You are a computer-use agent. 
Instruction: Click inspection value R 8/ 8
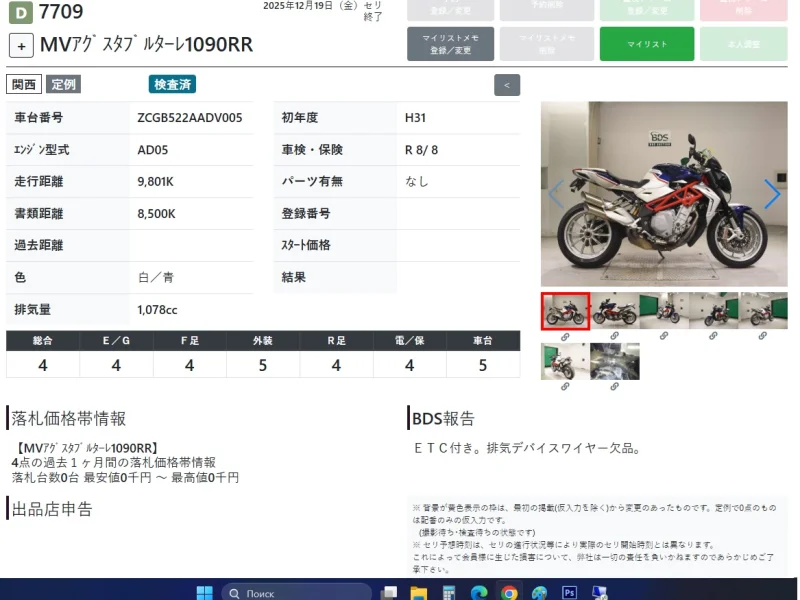[421, 150]
